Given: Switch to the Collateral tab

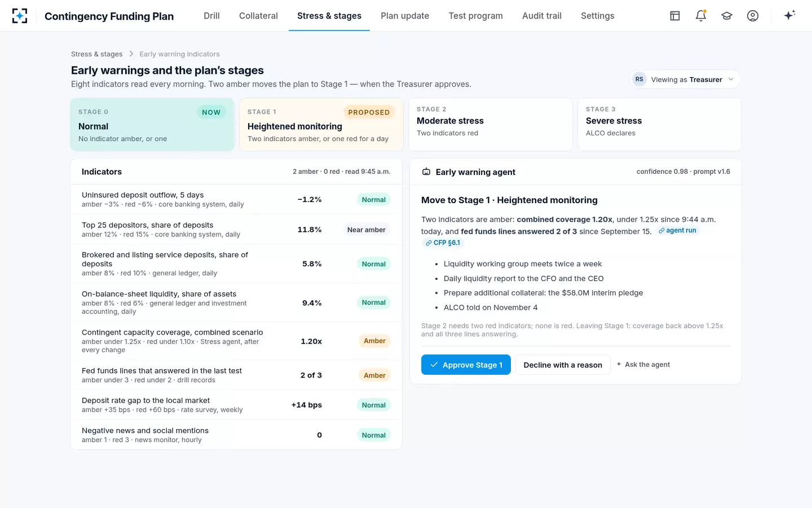Looking at the screenshot, I should point(258,16).
